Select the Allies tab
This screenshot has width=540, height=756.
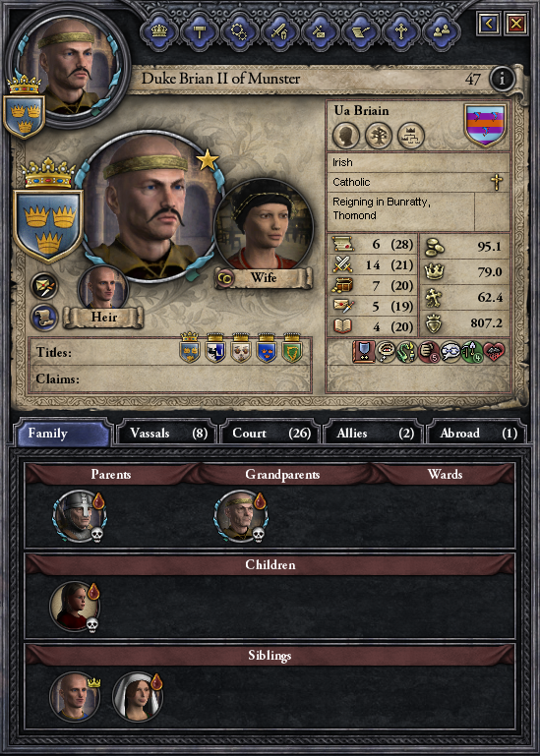coord(374,433)
